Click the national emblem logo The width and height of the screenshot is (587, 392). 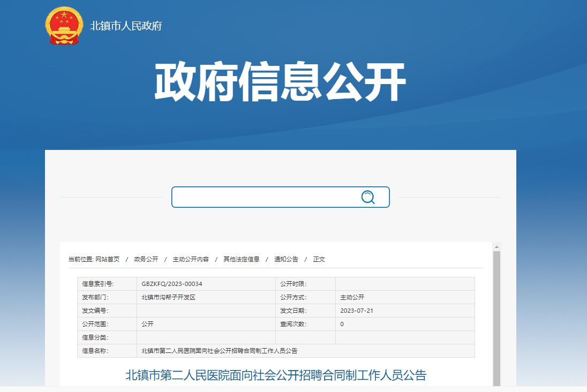tap(64, 26)
